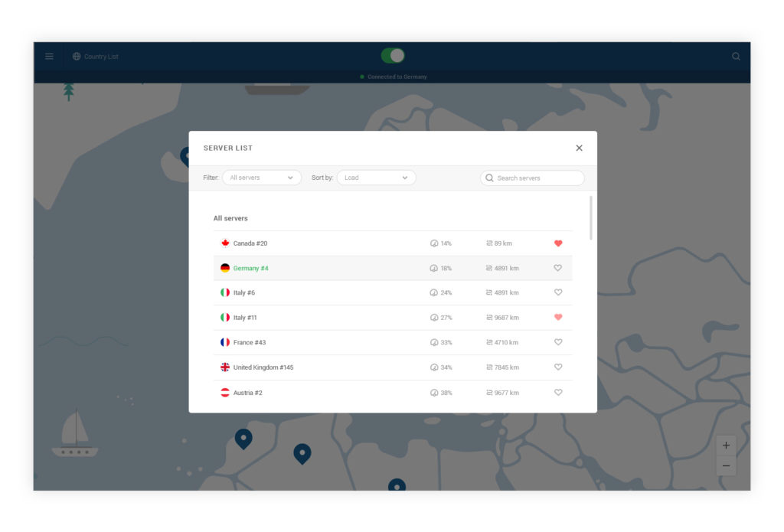Screen dimensions: 784x532
Task: Click the 7845 km distance value
Action: tap(507, 367)
